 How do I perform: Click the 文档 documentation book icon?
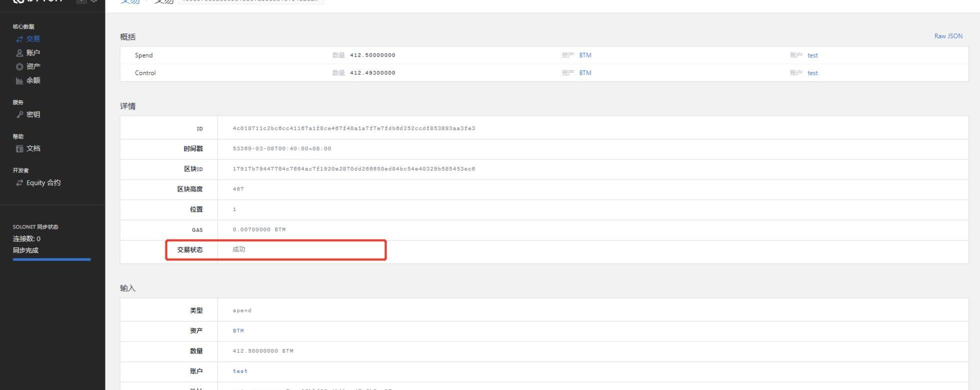19,148
